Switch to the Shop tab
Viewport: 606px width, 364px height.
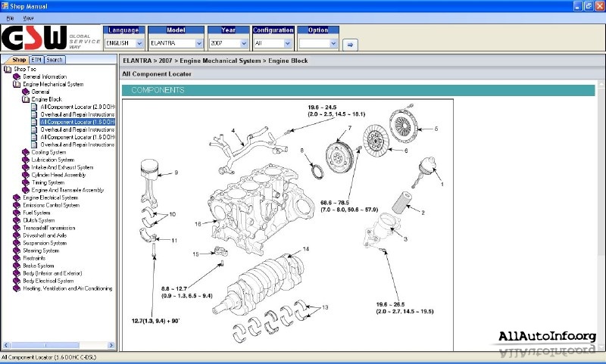[18, 60]
